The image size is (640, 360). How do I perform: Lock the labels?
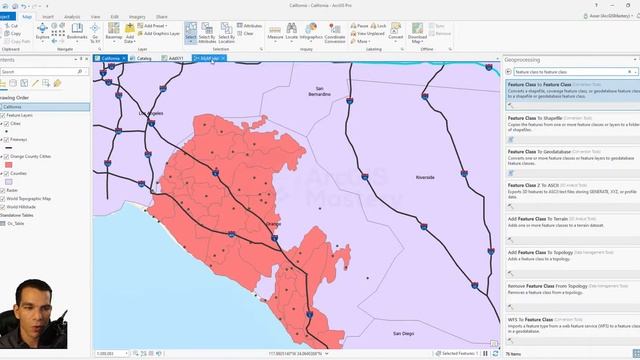tap(378, 26)
